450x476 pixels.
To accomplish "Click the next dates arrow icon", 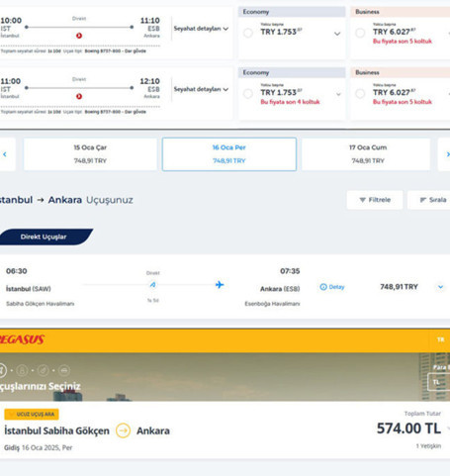I will point(447,154).
